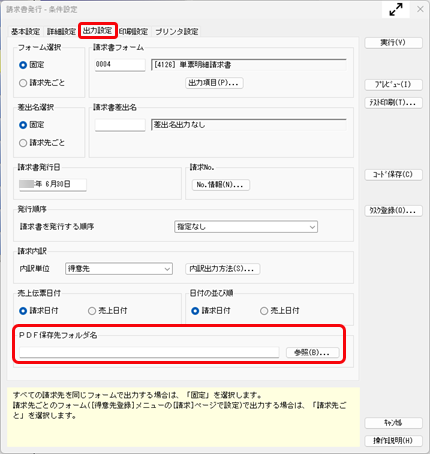Click the 差出名出力なし text box

tap(249, 125)
